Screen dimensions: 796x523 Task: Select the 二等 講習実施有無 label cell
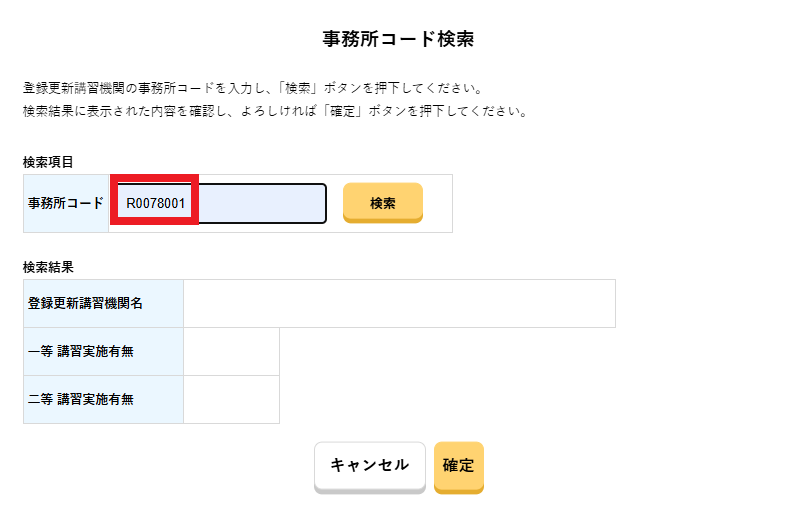pos(103,399)
